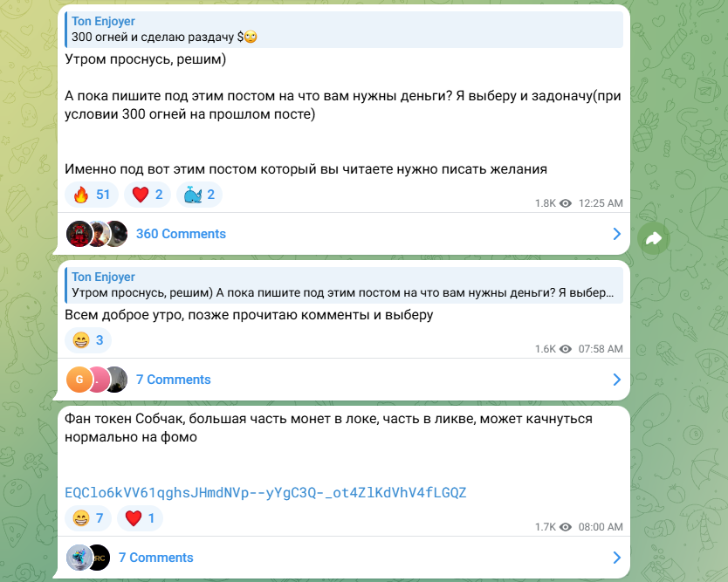
Task: Click the eye views icon beside 1.7K
Action: [x=566, y=527]
